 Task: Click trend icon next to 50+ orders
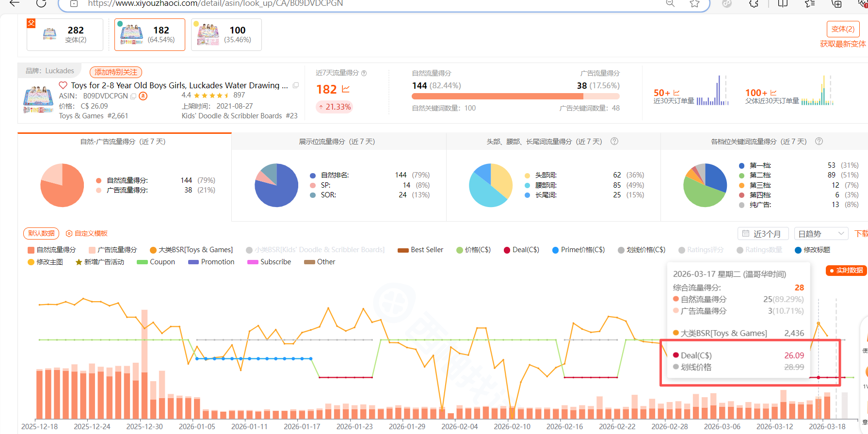pyautogui.click(x=676, y=93)
